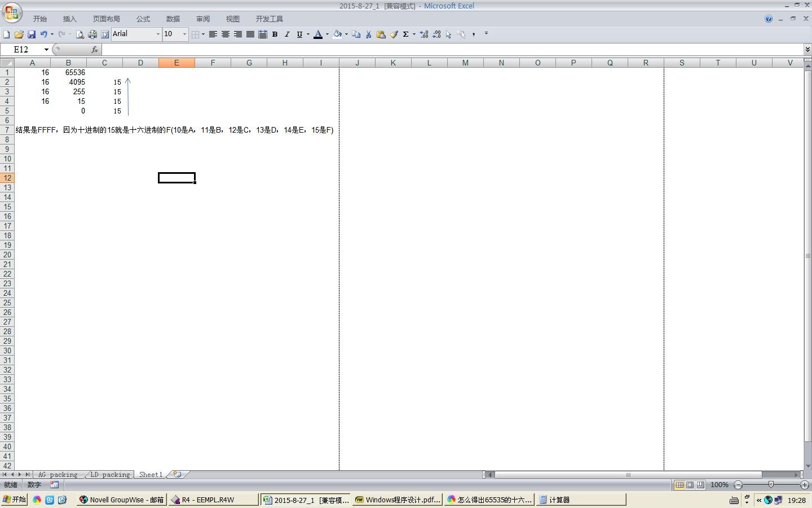
Task: Toggle bold formatting
Action: (x=275, y=34)
